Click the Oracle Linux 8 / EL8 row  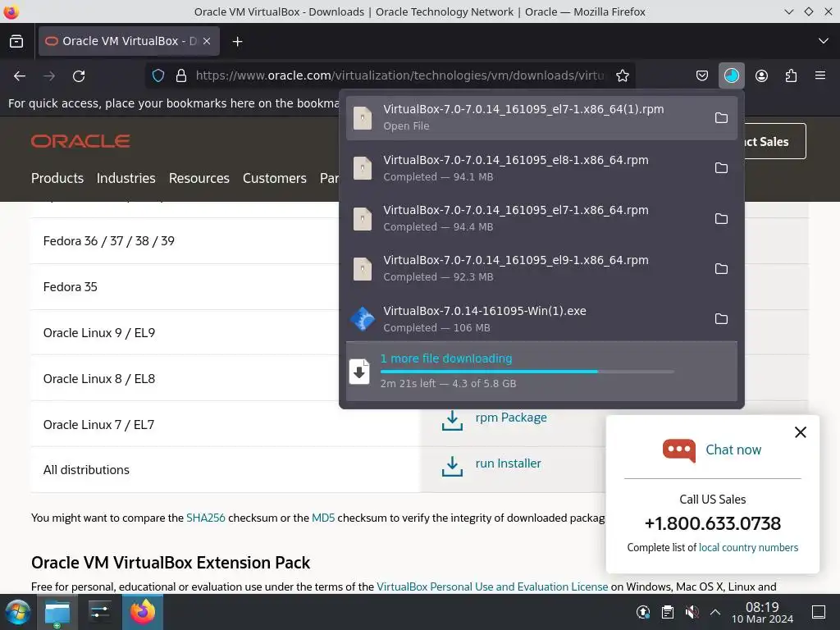pyautogui.click(x=185, y=379)
